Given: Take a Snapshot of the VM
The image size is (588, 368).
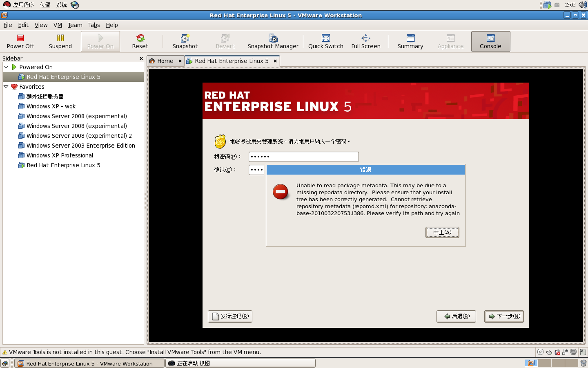Looking at the screenshot, I should coord(185,41).
